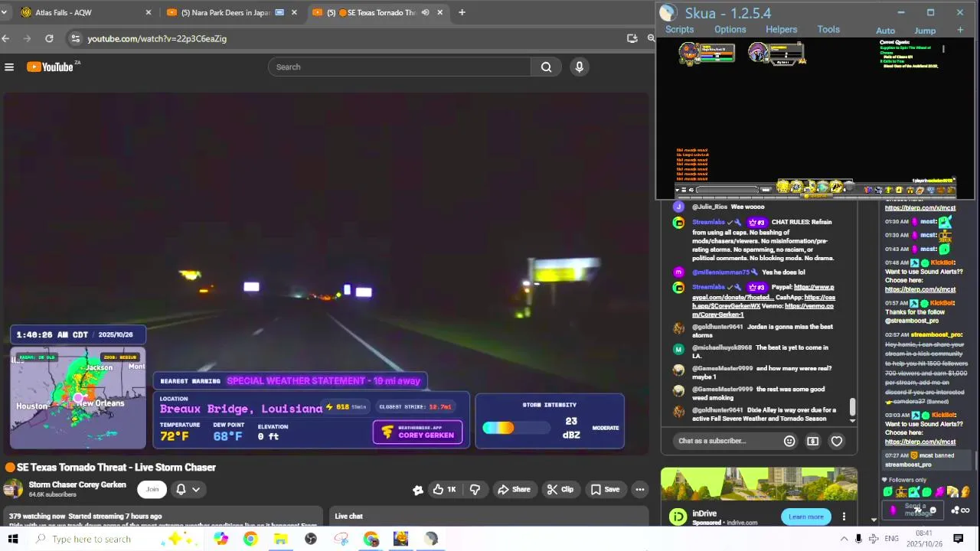The image size is (980, 551).
Task: Open the Windows Start menu
Action: click(13, 539)
